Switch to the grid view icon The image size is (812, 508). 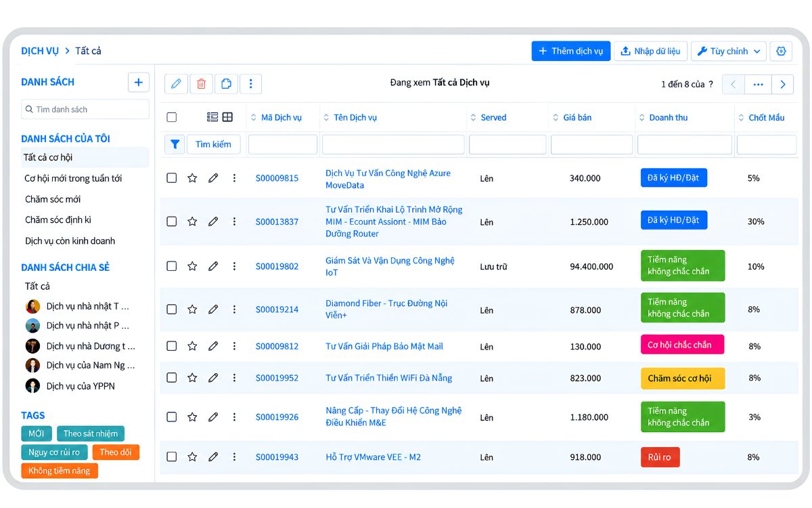(x=227, y=117)
